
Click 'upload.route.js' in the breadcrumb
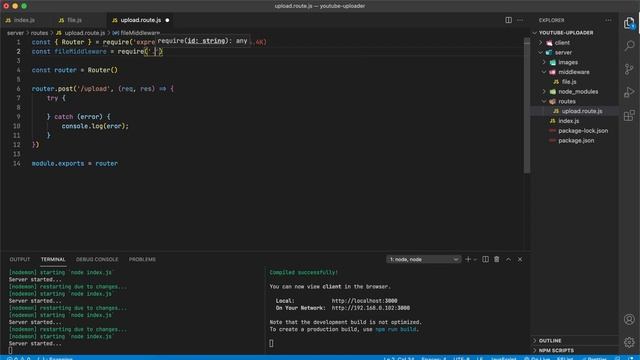85,33
